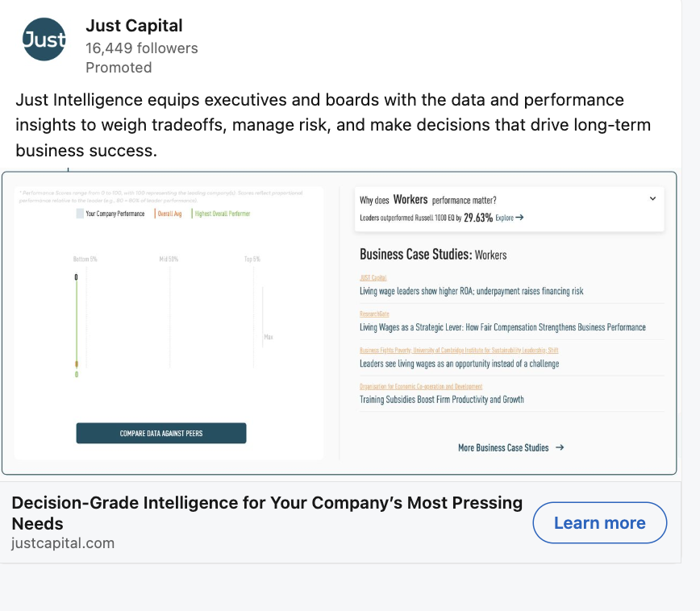The height and width of the screenshot is (611, 700).
Task: Expand the Workers performance chevron
Action: pos(652,199)
